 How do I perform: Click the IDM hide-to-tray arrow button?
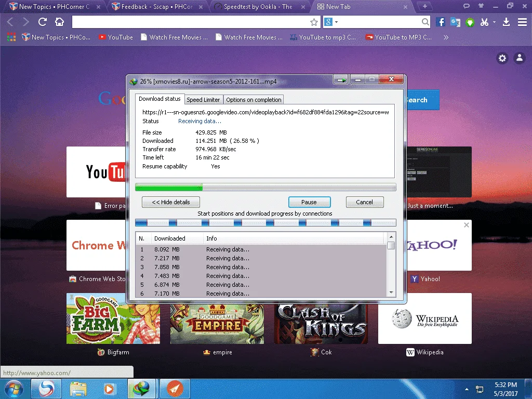point(341,79)
